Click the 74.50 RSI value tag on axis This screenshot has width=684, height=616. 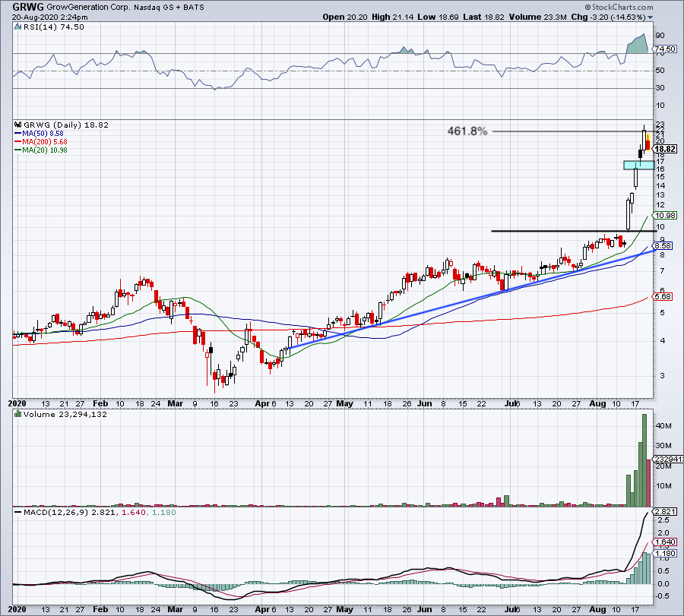coord(665,49)
